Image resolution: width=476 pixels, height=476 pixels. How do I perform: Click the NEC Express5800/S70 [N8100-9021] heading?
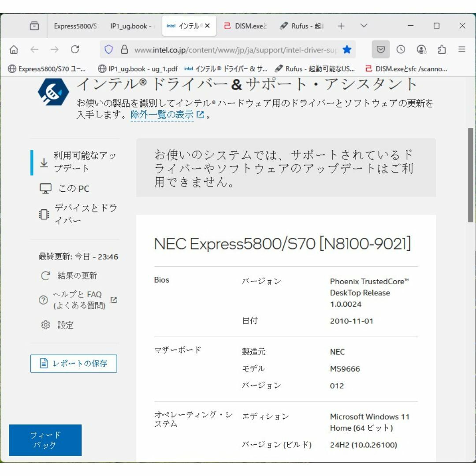pyautogui.click(x=283, y=244)
